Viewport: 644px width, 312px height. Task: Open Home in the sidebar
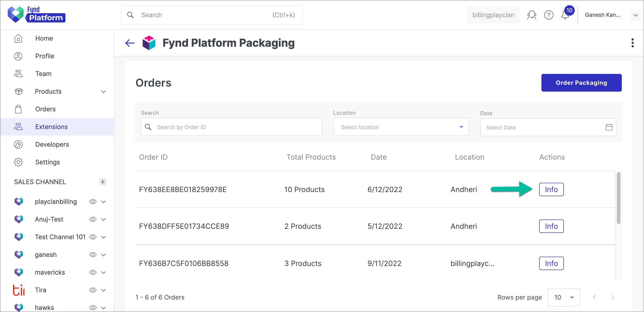click(57, 38)
